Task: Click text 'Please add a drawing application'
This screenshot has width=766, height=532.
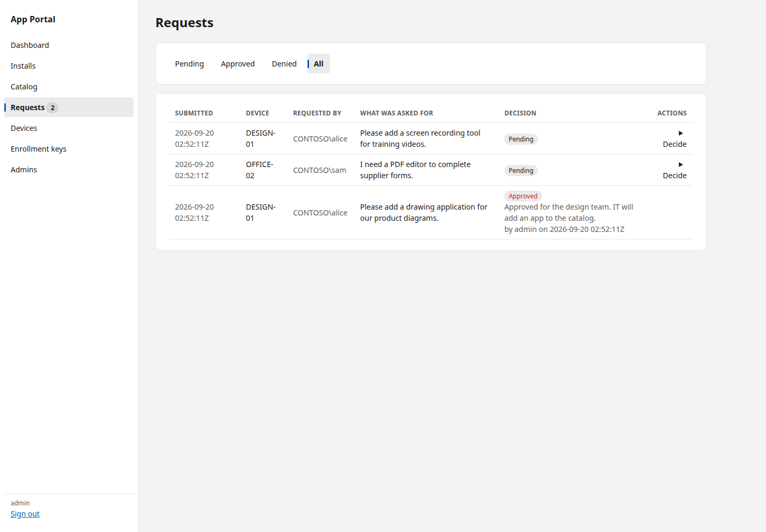Action: coord(418,207)
